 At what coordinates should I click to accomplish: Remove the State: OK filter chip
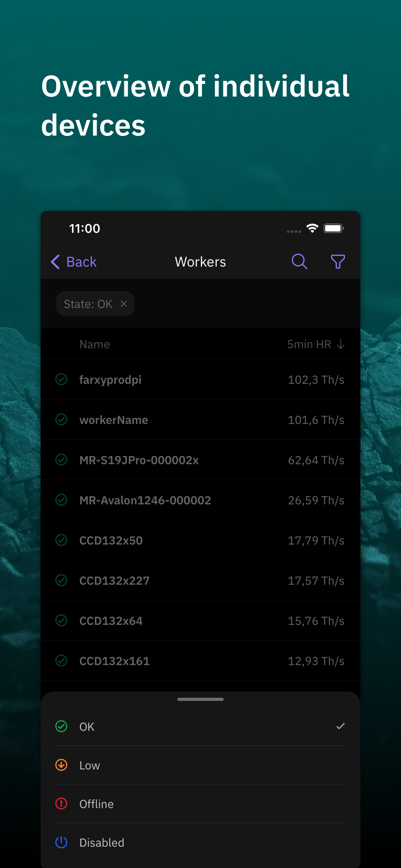[124, 304]
